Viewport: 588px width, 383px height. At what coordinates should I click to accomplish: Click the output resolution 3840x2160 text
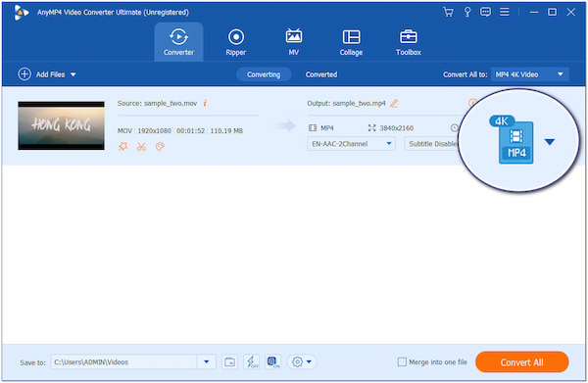(396, 128)
